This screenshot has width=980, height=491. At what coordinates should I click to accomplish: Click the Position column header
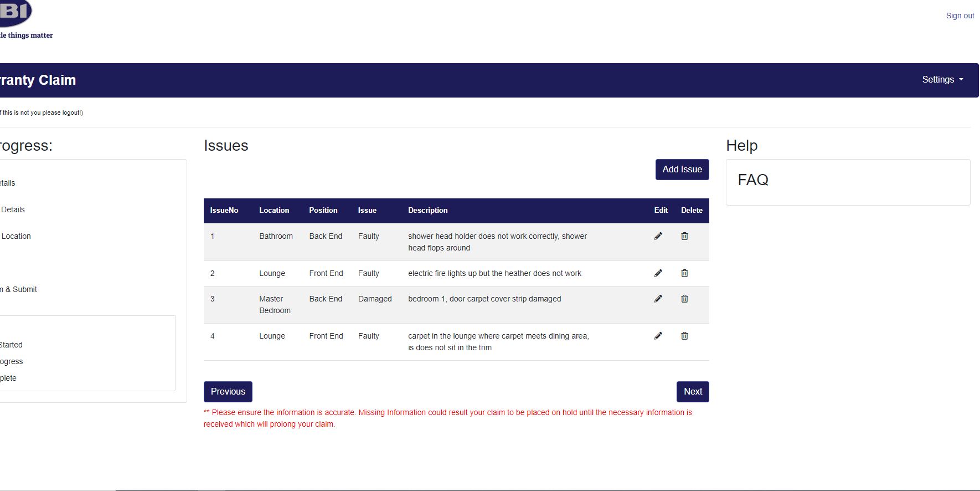pyautogui.click(x=323, y=211)
